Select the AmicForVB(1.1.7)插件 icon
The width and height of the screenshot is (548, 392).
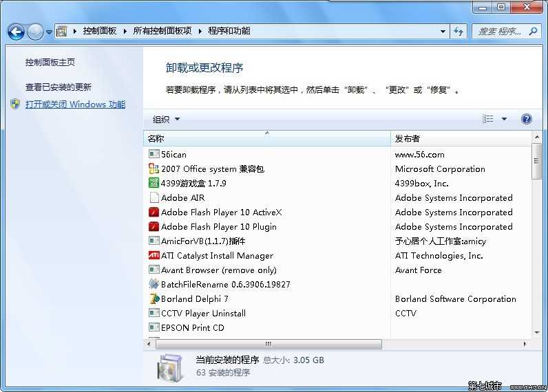pyautogui.click(x=154, y=241)
